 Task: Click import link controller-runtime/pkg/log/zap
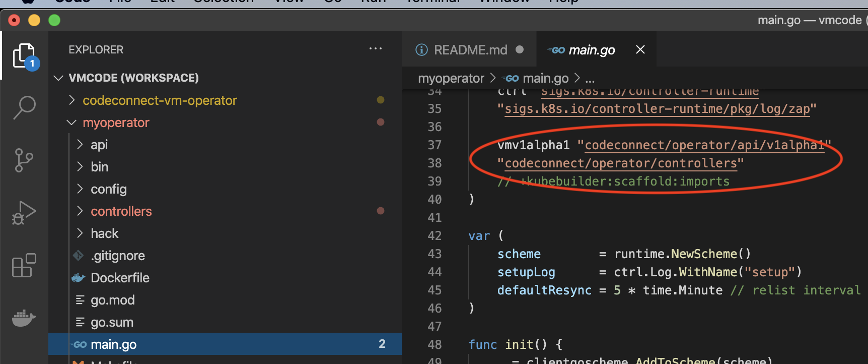point(658,109)
